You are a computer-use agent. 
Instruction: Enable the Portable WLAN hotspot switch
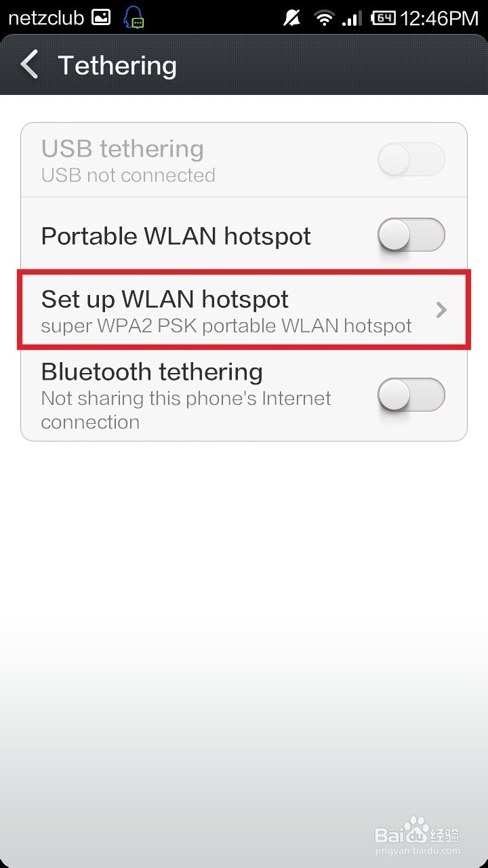pos(411,235)
